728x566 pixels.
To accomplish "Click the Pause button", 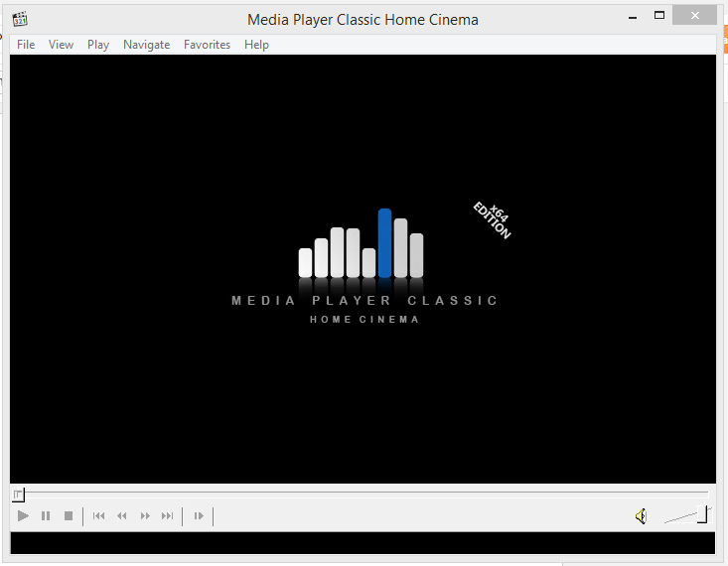I will [x=46, y=515].
